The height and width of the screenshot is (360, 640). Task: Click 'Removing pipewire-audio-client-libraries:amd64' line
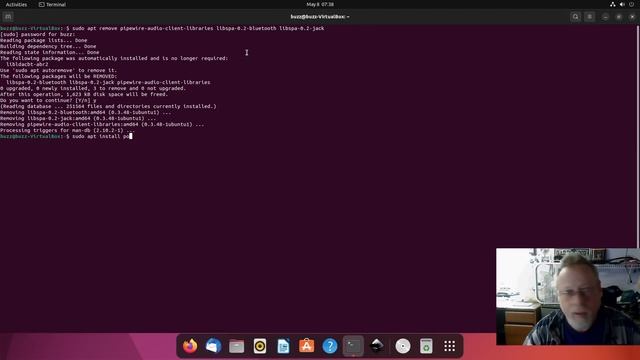[x=102, y=124]
